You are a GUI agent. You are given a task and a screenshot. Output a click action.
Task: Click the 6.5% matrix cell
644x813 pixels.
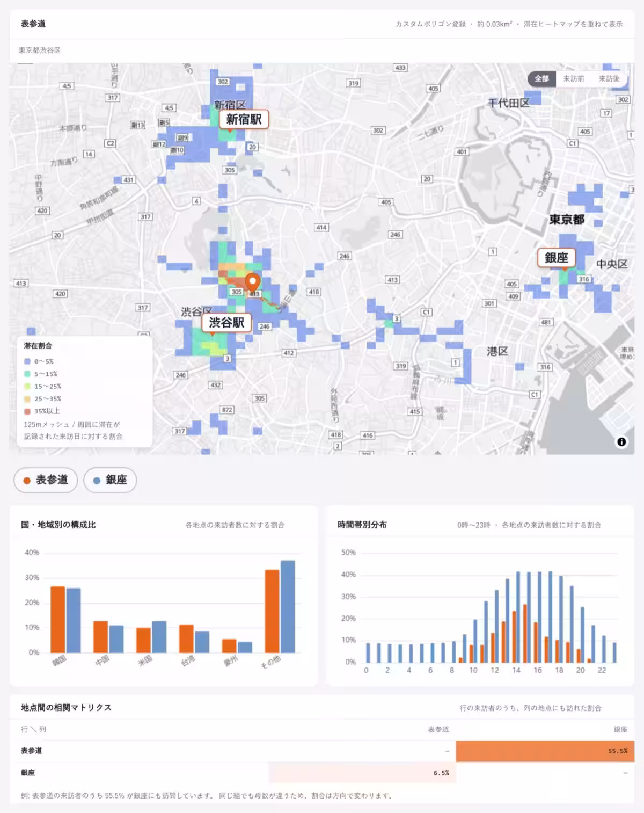tap(362, 773)
